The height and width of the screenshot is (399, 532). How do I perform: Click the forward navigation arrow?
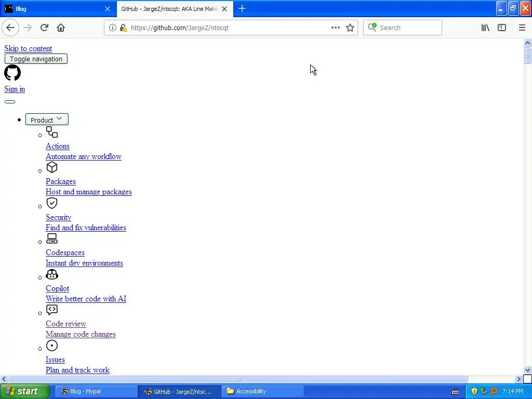point(28,28)
